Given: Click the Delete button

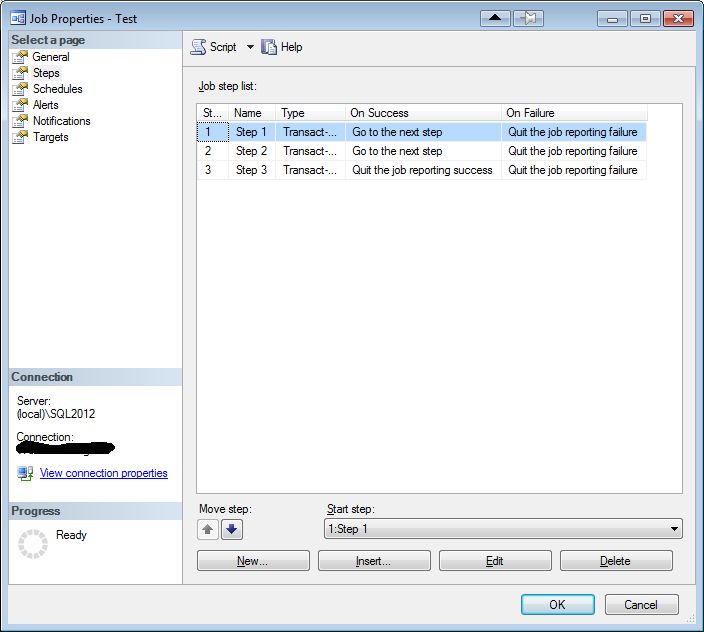Looking at the screenshot, I should tap(616, 561).
